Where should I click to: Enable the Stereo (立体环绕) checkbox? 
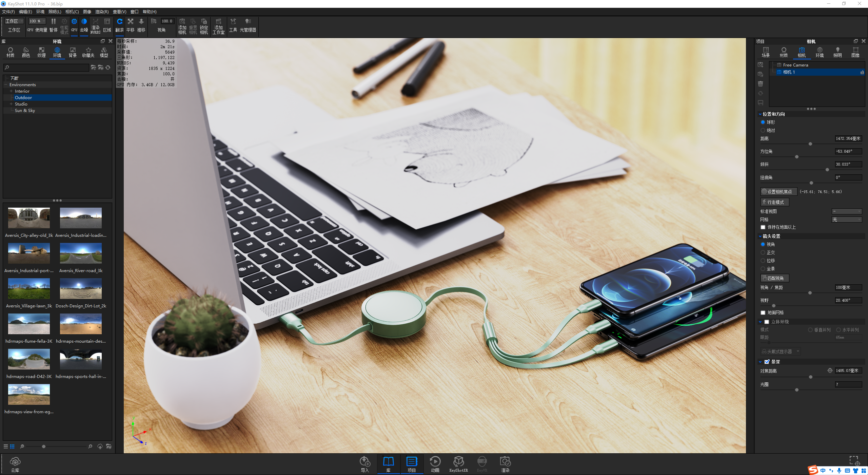pos(767,322)
